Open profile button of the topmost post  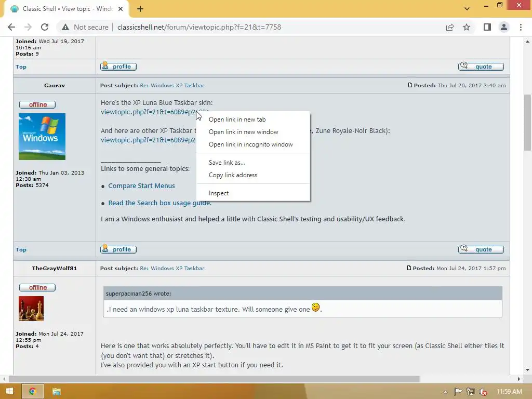pyautogui.click(x=118, y=66)
